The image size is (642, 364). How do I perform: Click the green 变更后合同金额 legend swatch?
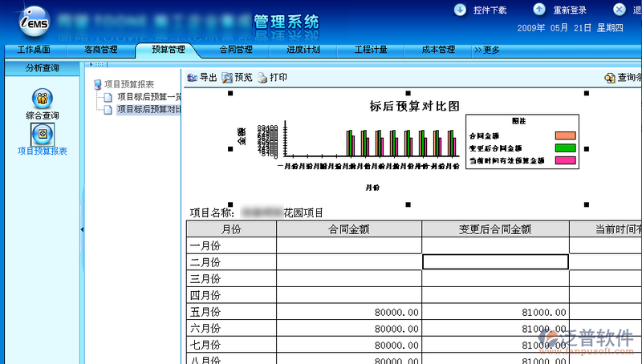[566, 148]
